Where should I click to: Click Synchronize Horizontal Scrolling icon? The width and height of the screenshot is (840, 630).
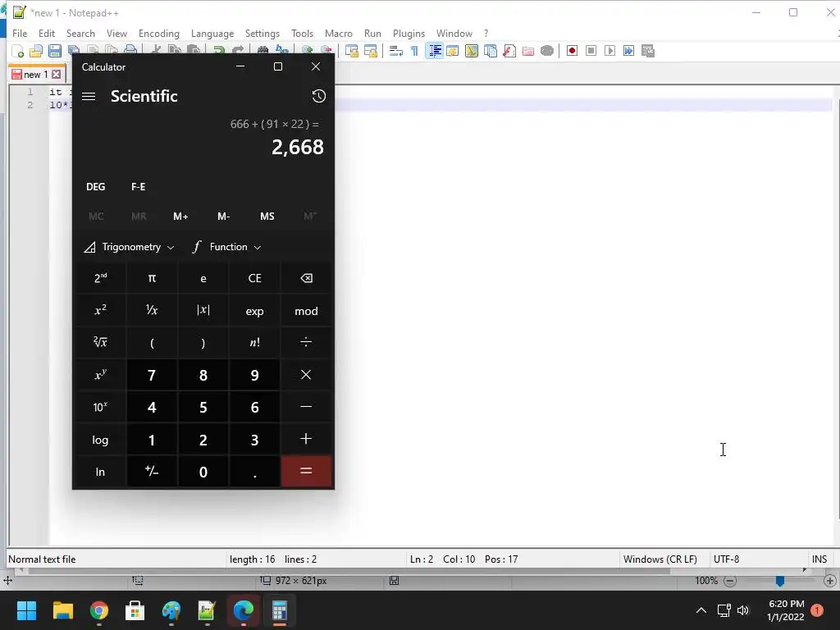(370, 51)
